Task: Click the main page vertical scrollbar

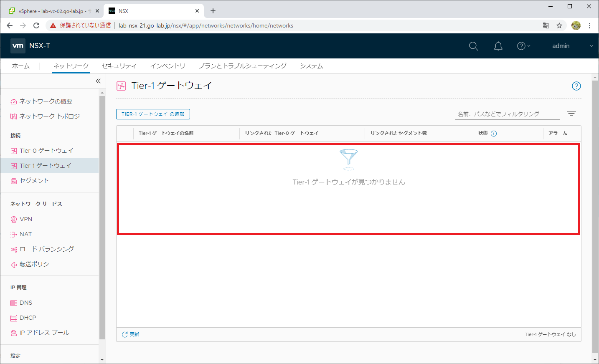Action: pos(595,216)
